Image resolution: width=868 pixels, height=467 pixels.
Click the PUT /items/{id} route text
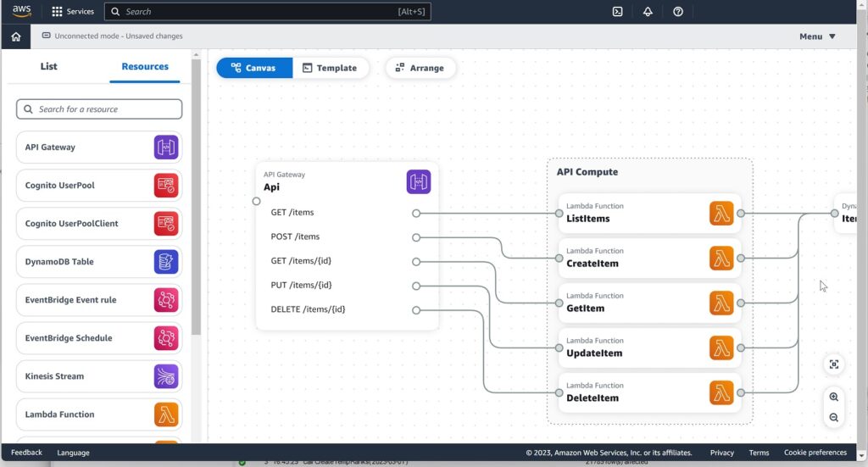coord(301,286)
